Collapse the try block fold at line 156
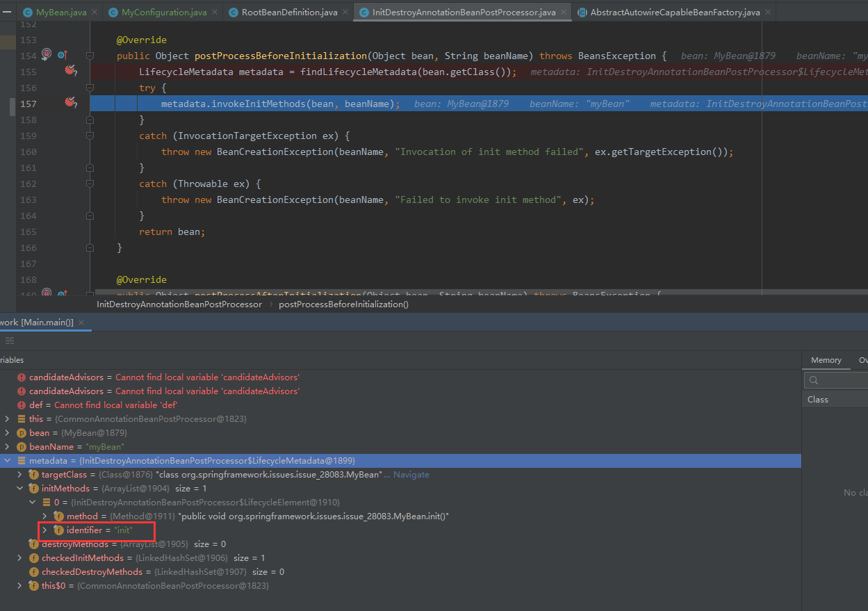Viewport: 868px width, 611px height. tap(90, 88)
